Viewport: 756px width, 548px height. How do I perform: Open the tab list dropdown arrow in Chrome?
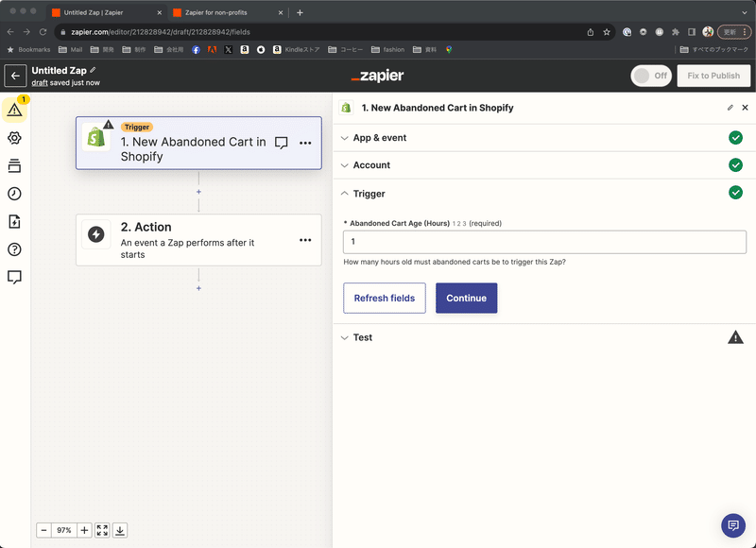[x=745, y=12]
